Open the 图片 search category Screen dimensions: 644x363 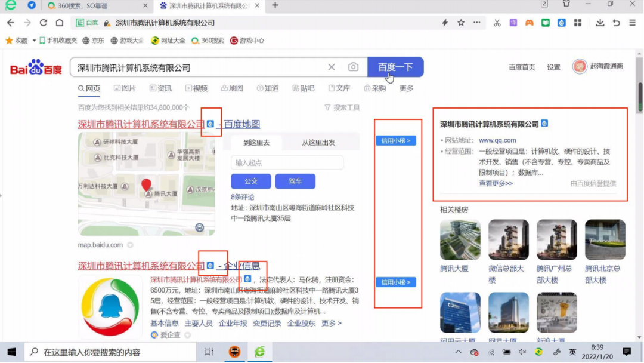coord(125,88)
